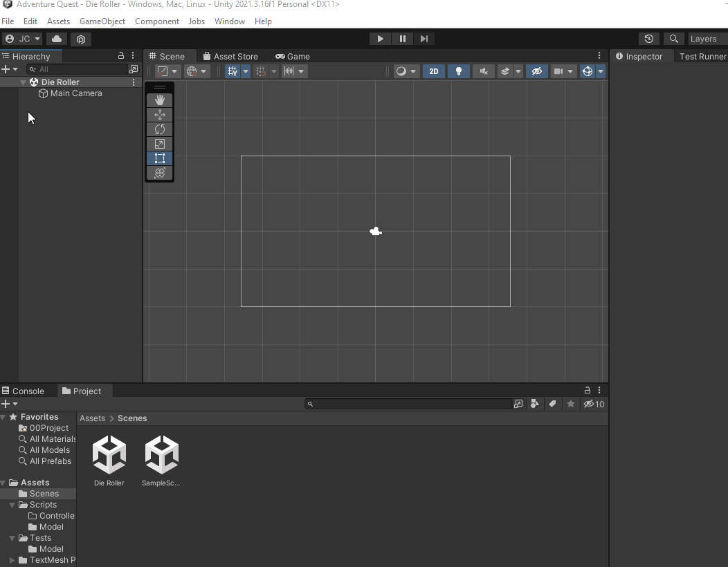Open the GameObject menu
The height and width of the screenshot is (567, 728).
[x=102, y=21]
